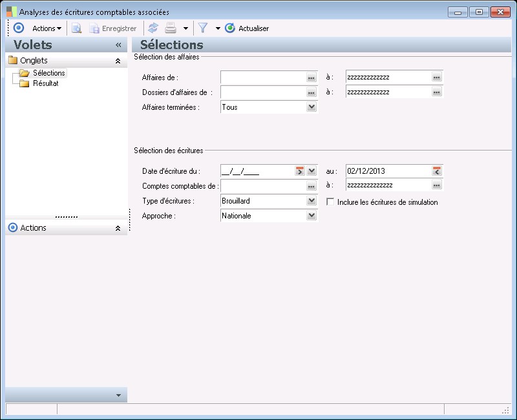Screen dimensions: 517x420
Task: Collapse the Onglets panel section
Action: 118,61
